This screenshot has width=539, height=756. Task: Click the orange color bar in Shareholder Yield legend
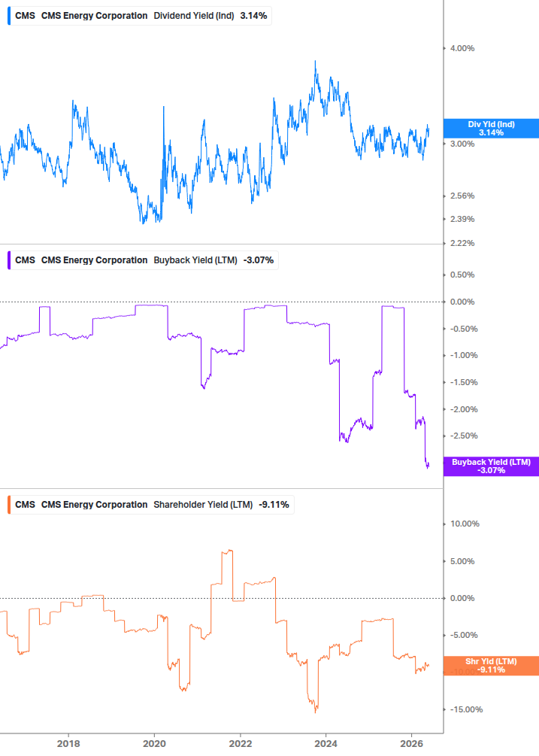[9, 505]
